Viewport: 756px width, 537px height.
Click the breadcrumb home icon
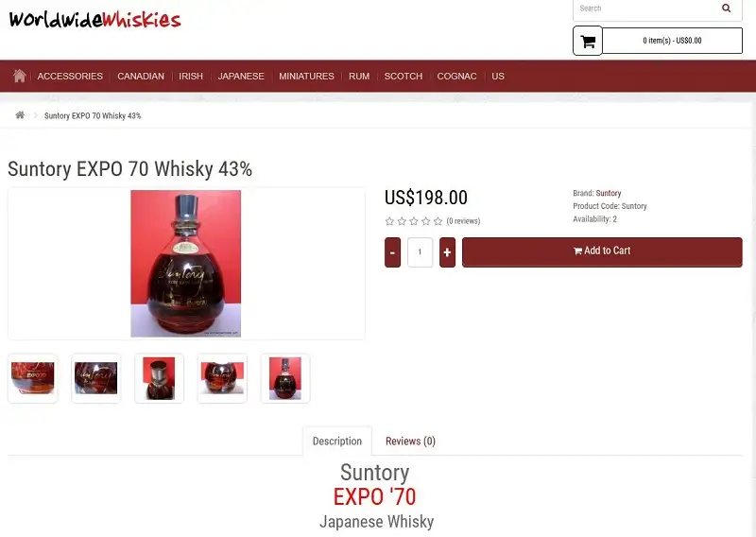20,115
